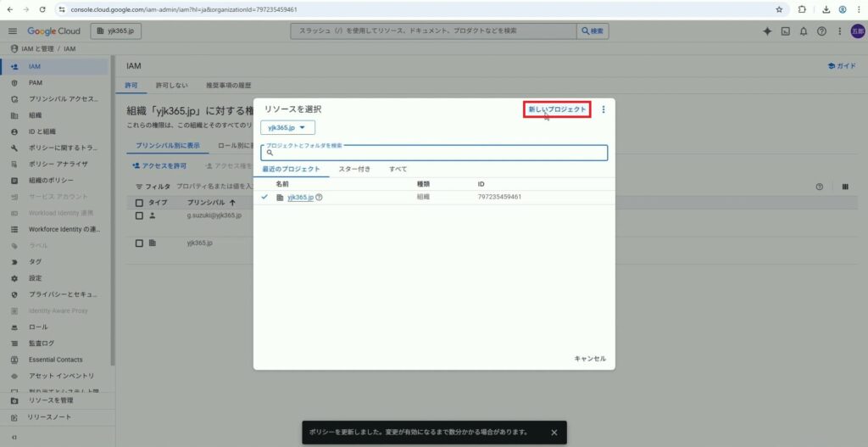
Task: Open the yjk365.jp project picker in header
Action: (x=114, y=31)
